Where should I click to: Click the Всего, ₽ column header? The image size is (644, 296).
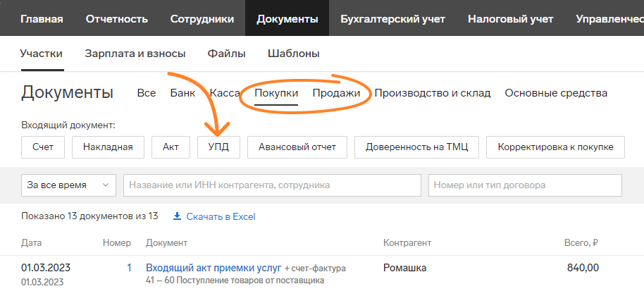[x=581, y=243]
